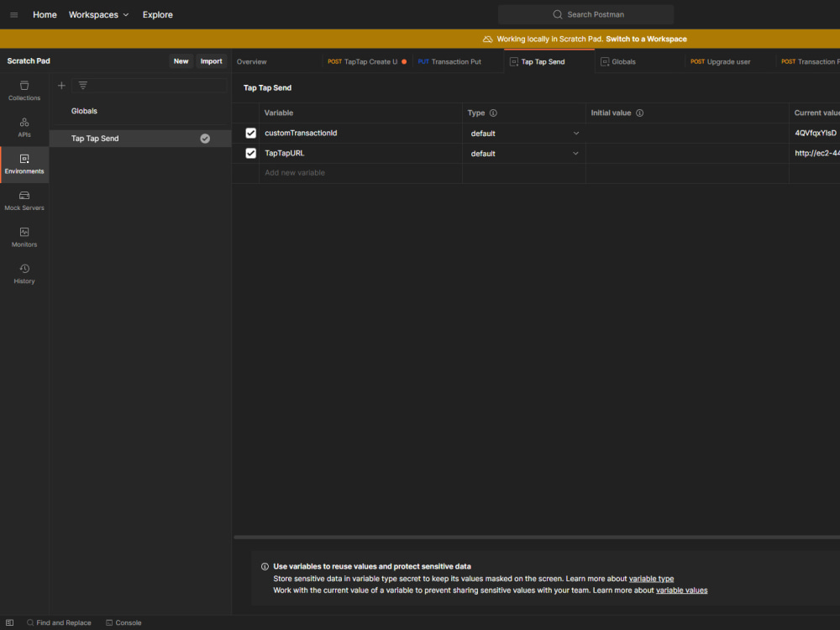Click the Scratch Pad heading
Image resolution: width=840 pixels, height=630 pixels.
click(x=29, y=61)
